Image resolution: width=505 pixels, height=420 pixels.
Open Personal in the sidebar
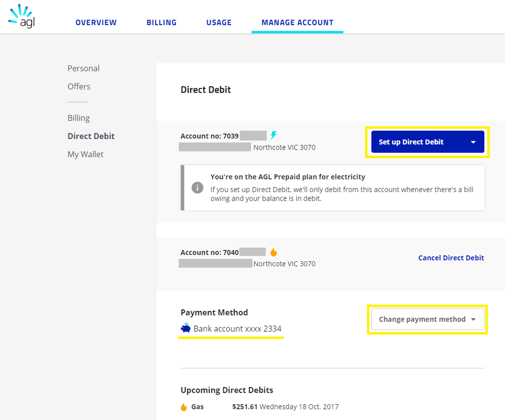point(83,68)
